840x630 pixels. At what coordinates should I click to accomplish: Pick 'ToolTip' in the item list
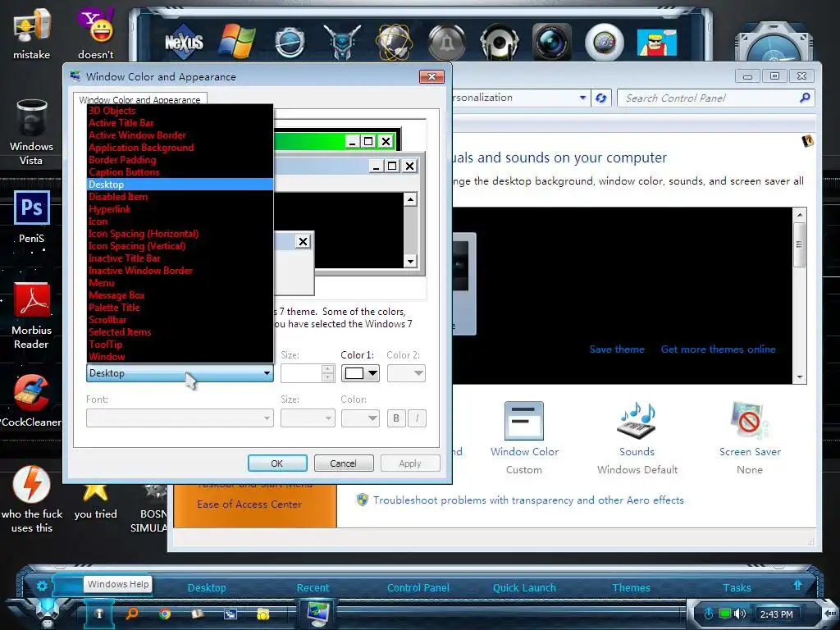180,345
